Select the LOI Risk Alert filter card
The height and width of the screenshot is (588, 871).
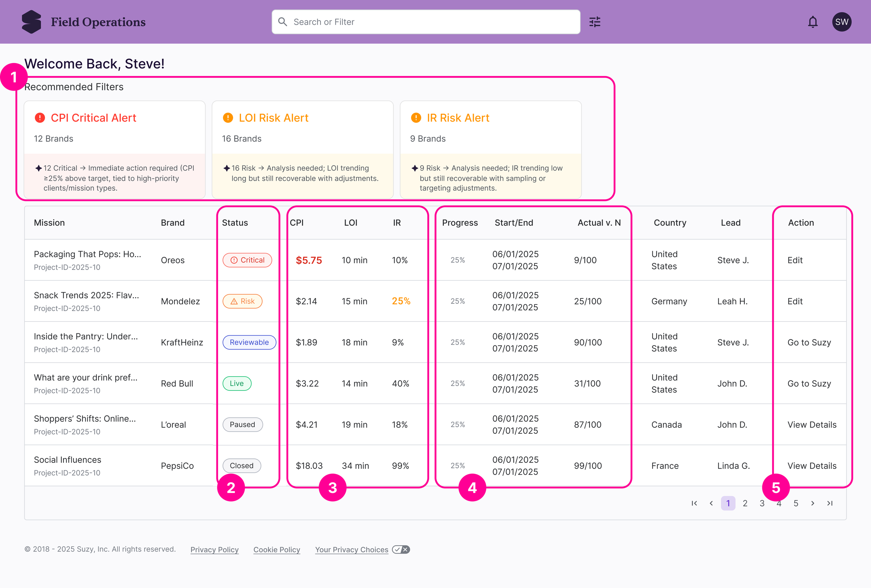(302, 149)
